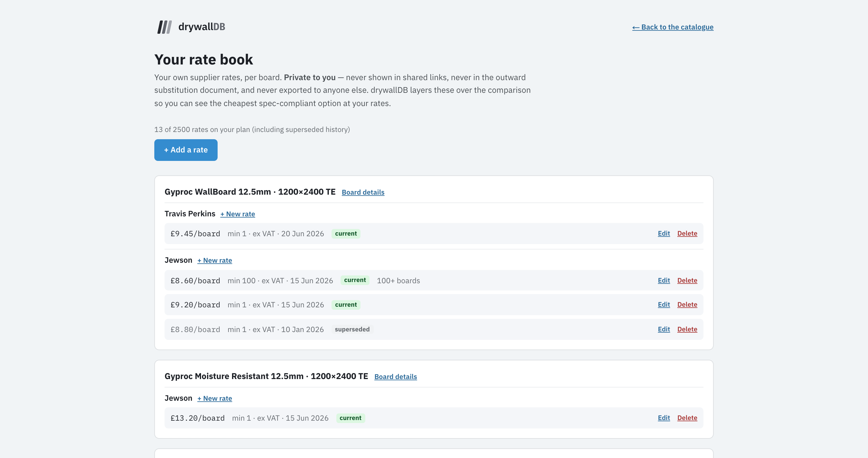The width and height of the screenshot is (868, 458).
Task: Click the £9.20/board price
Action: point(195,305)
